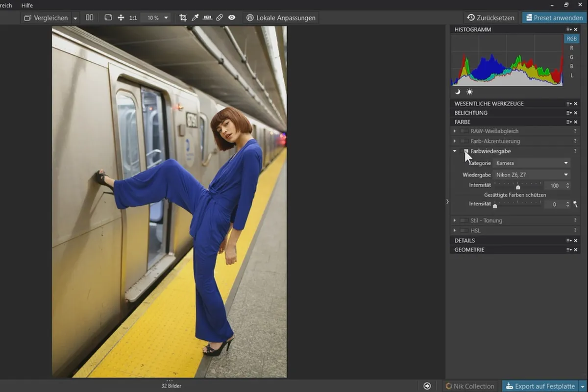Open Export auf Festplatte dropdown arrow
This screenshot has height=392, width=588.
tap(583, 386)
